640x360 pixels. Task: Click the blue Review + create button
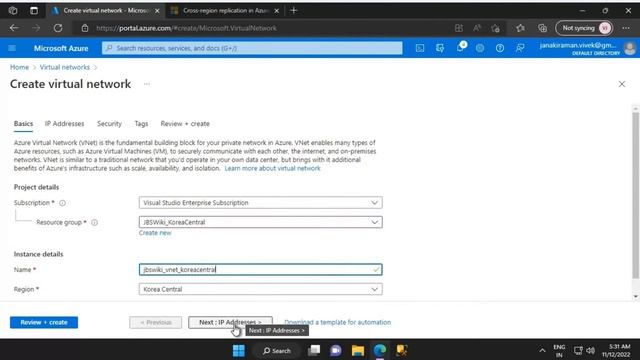(44, 322)
